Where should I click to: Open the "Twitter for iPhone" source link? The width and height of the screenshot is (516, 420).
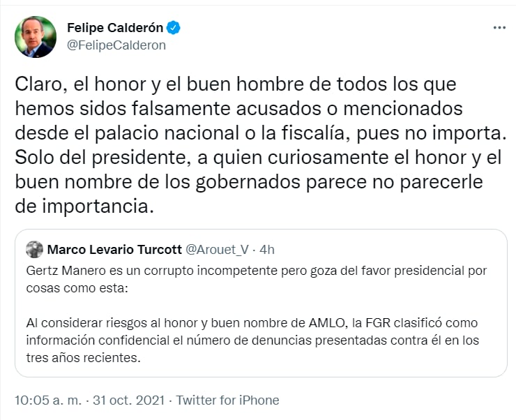click(227, 400)
